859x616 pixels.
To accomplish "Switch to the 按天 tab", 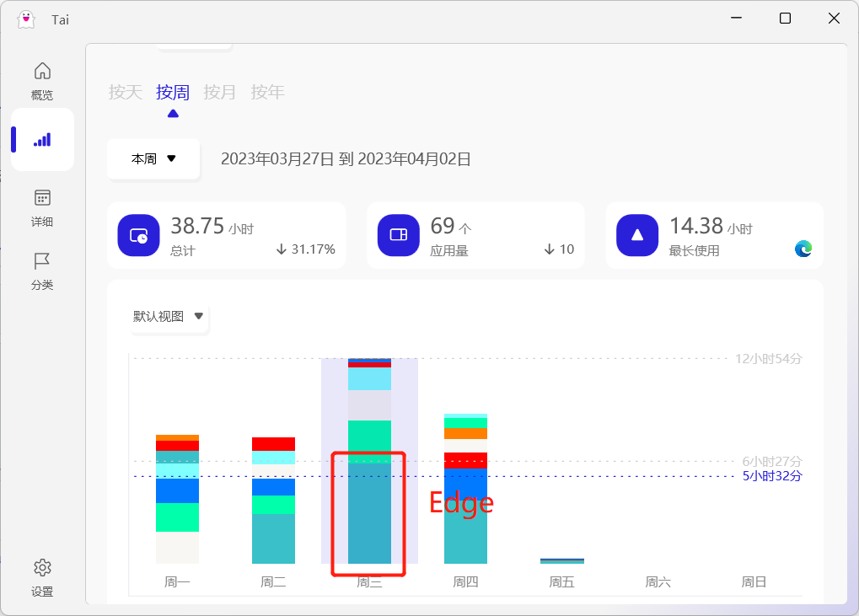I will [125, 92].
